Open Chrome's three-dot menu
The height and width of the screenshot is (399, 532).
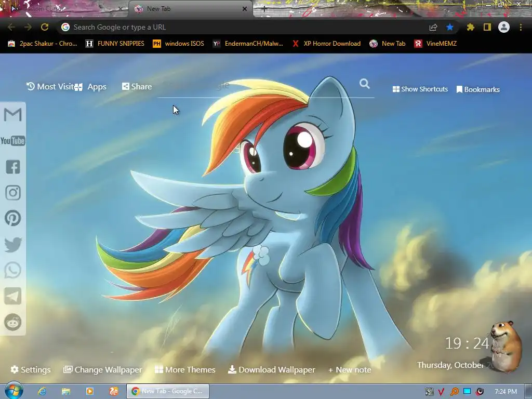(521, 27)
